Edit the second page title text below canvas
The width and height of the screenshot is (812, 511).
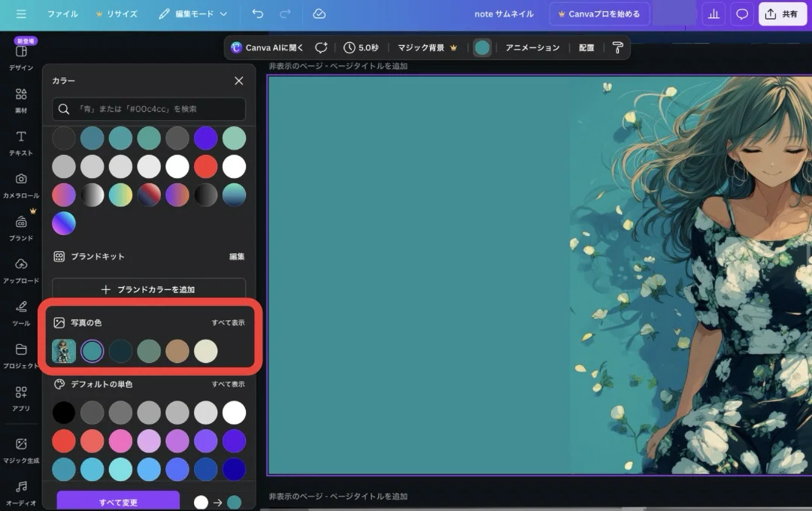pos(338,497)
